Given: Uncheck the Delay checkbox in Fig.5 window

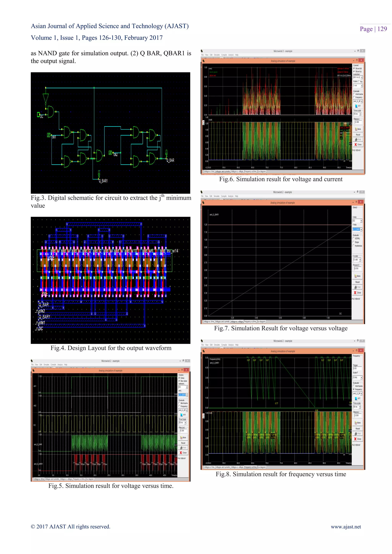Looking at the screenshot, I should pyautogui.click(x=179, y=378).
